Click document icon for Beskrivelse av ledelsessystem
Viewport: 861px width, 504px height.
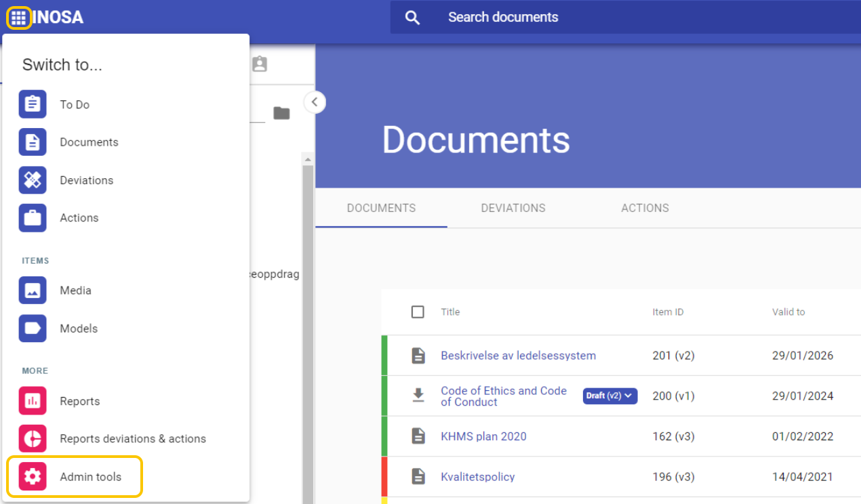(418, 356)
